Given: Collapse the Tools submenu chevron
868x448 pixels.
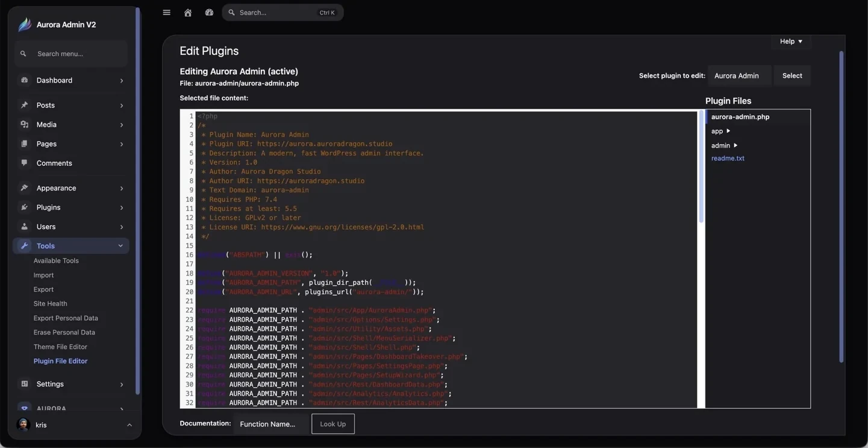Looking at the screenshot, I should coord(120,245).
